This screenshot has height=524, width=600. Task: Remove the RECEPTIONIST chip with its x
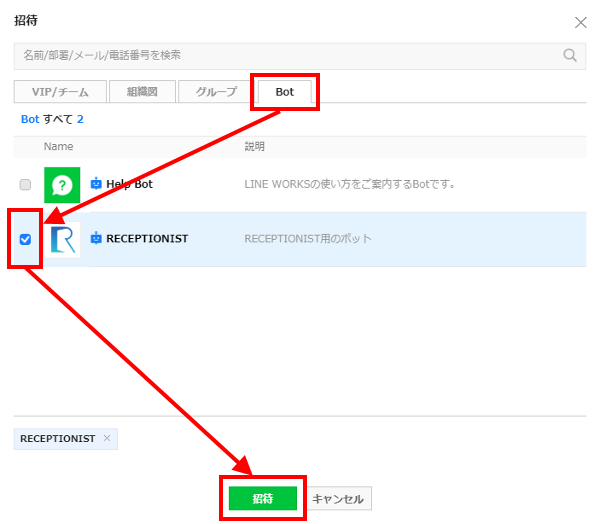tap(107, 438)
